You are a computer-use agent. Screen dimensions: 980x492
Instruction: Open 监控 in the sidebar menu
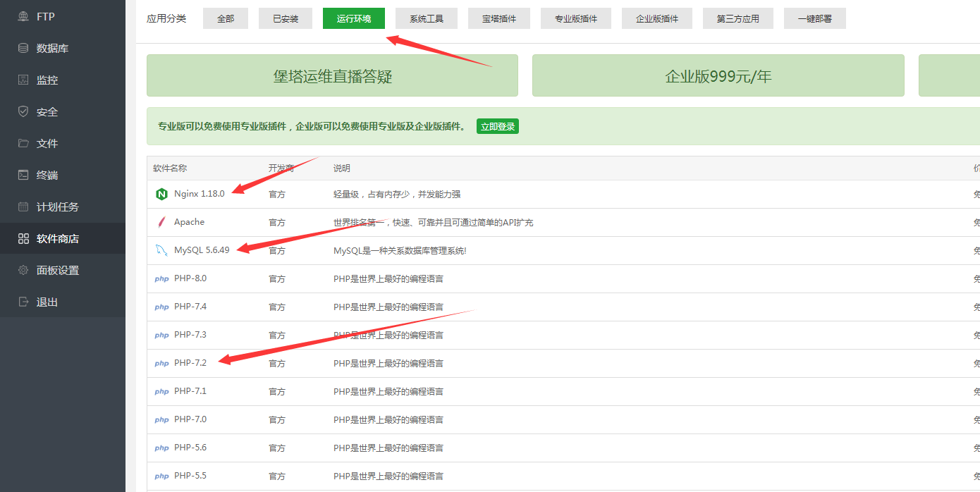click(x=63, y=80)
